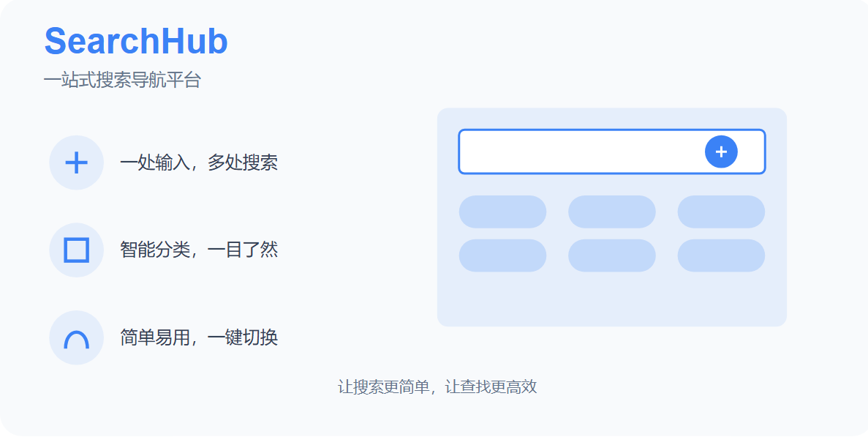Click the SearchHub title
This screenshot has height=437, width=868.
136,42
